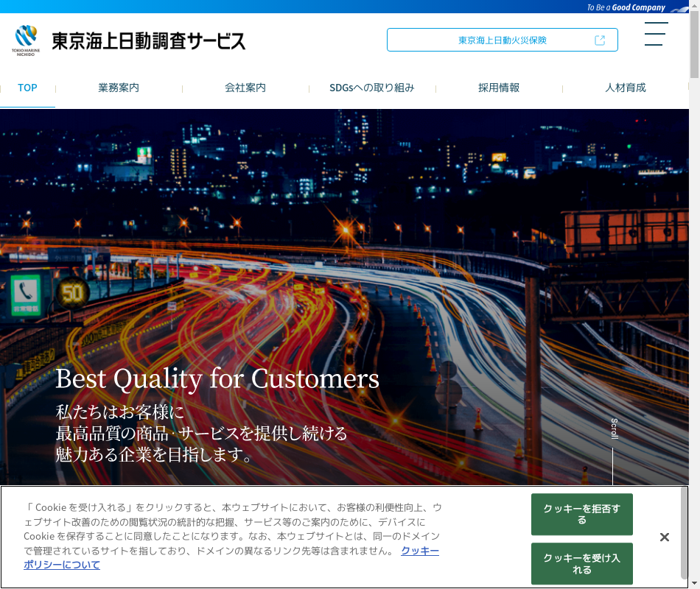Viewport: 700px width, 589px height.
Task: Open the 人材育成 menu item
Action: (x=626, y=88)
